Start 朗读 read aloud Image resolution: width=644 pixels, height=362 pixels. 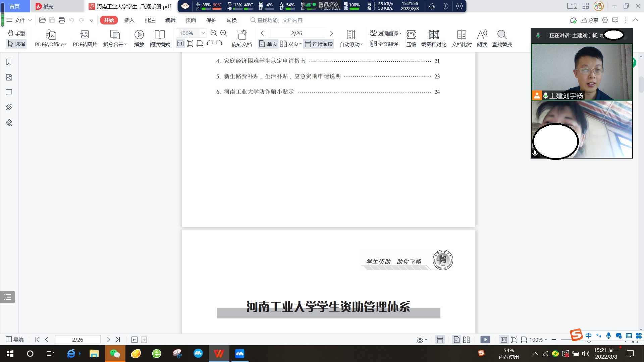482,39
